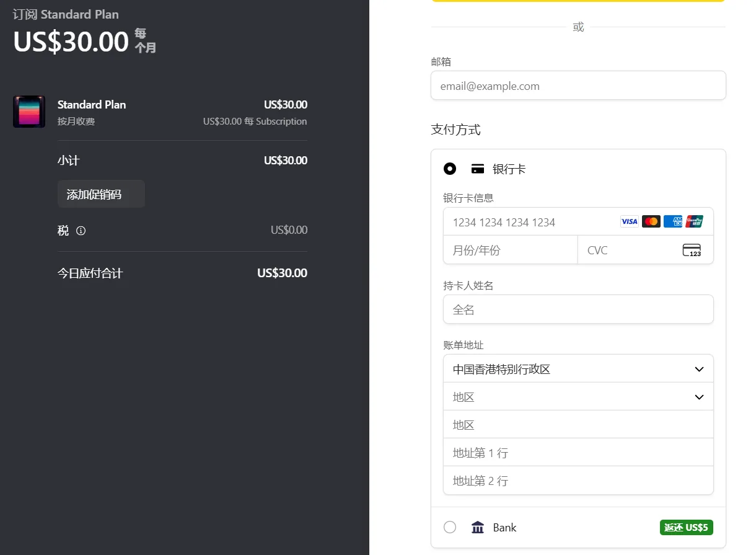Image resolution: width=756 pixels, height=555 pixels.
Task: Click the 地址第 1 行 address field
Action: point(578,452)
